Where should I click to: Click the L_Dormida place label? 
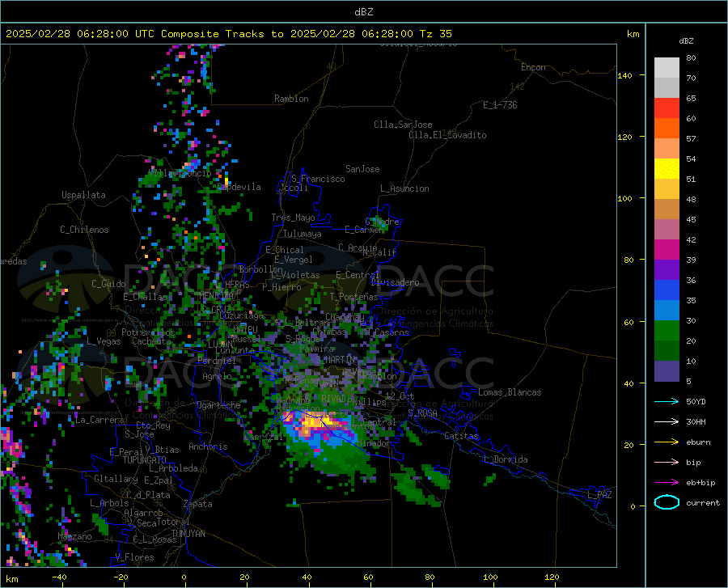(506, 459)
